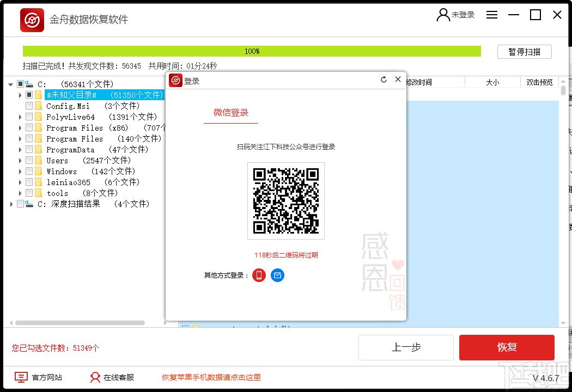572x392 pixels.
Task: Click the Config.Msi folder icon
Action: [x=38, y=106]
